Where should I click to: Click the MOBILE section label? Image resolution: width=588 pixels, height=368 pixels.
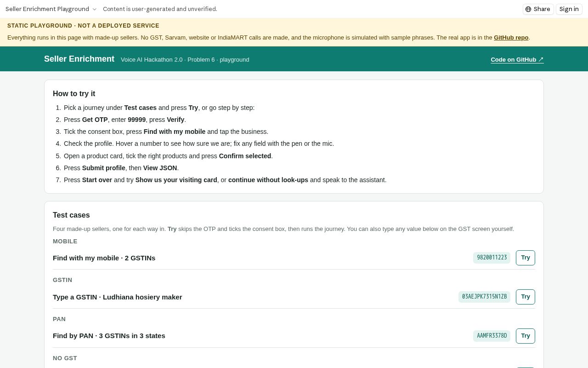(65, 241)
